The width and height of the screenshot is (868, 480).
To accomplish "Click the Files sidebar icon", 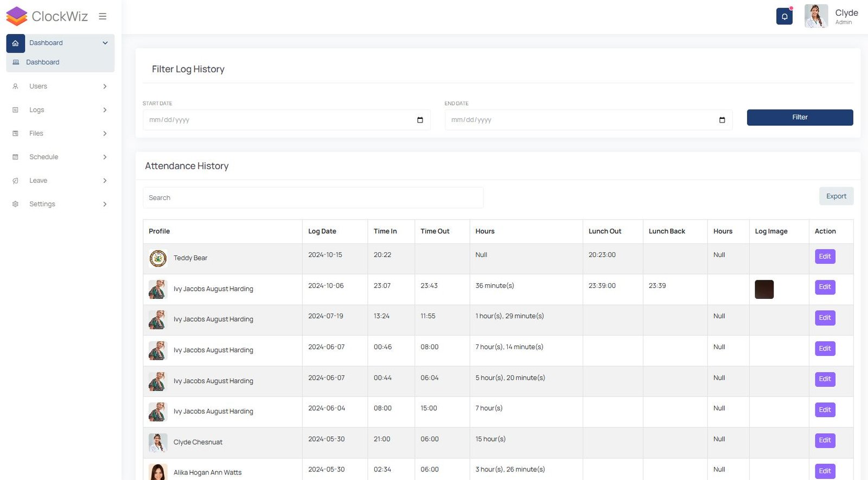I will [x=15, y=133].
